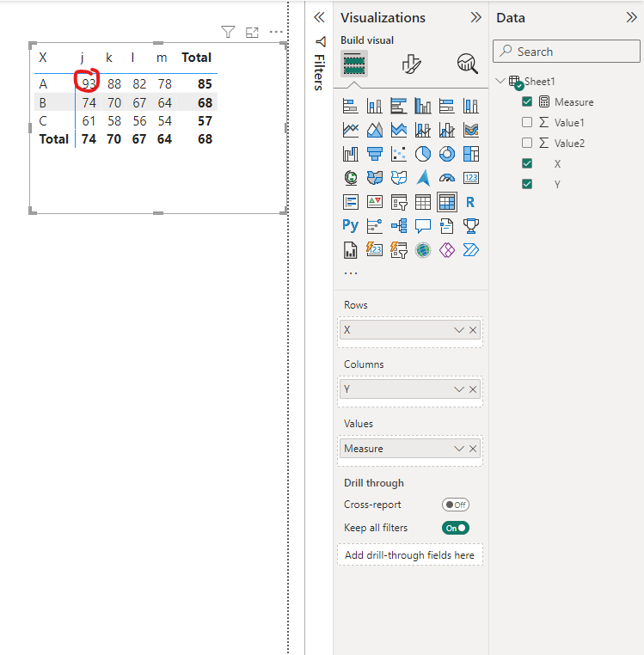The height and width of the screenshot is (655, 644).
Task: Select the Power Automate visual
Action: (x=471, y=250)
